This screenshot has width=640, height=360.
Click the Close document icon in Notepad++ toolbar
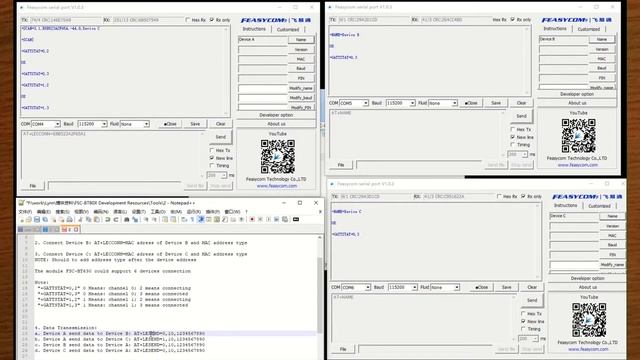click(54, 220)
